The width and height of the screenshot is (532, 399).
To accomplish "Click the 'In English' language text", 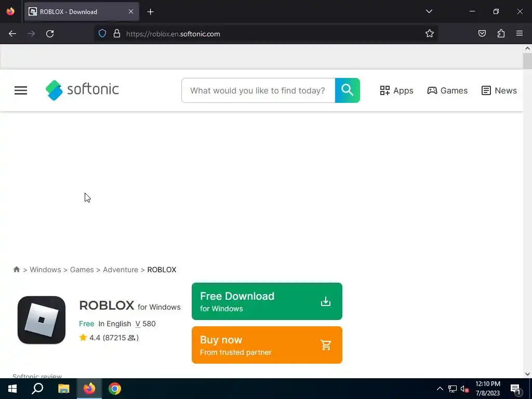I will [115, 324].
